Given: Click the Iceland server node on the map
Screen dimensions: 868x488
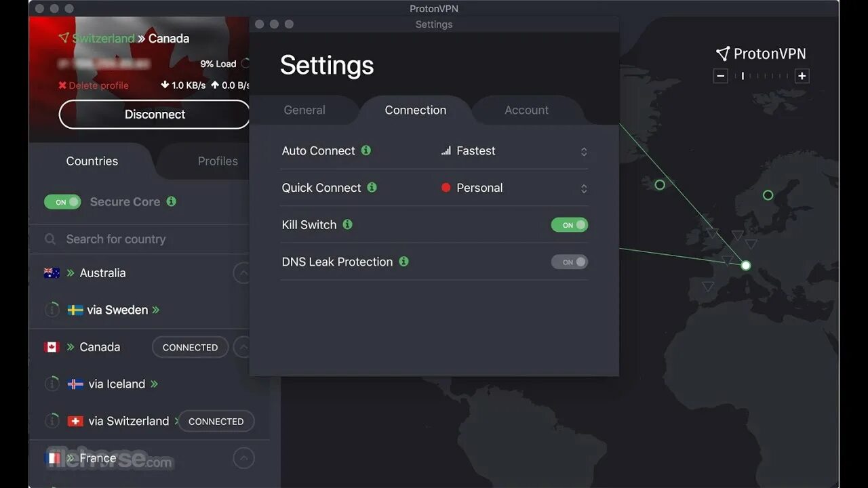Looking at the screenshot, I should point(660,184).
